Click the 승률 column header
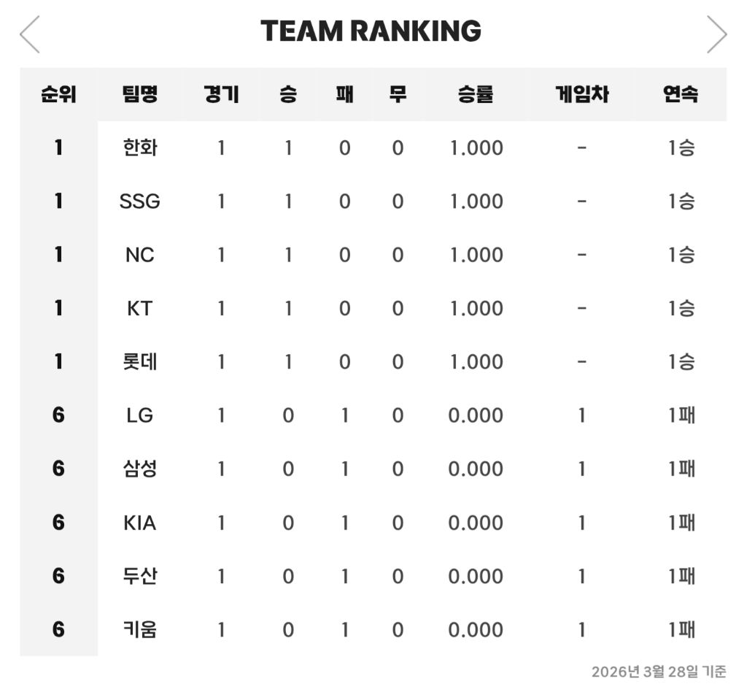 pos(476,94)
